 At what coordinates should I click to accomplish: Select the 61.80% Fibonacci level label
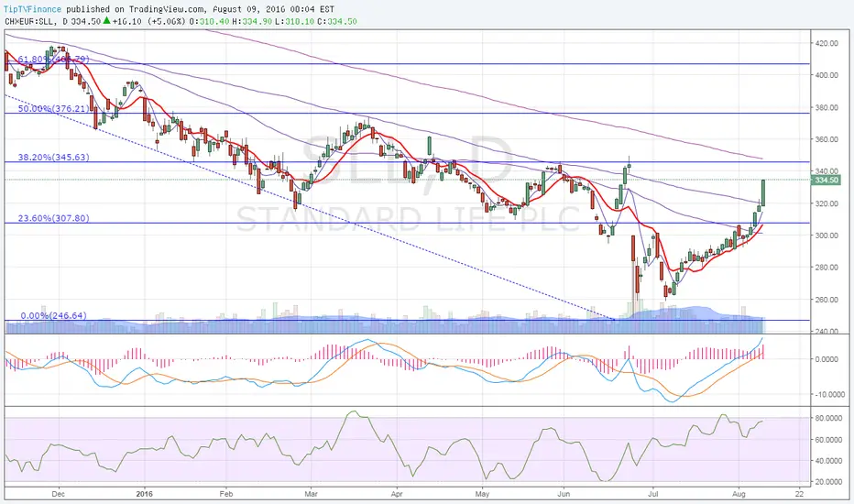pos(53,59)
